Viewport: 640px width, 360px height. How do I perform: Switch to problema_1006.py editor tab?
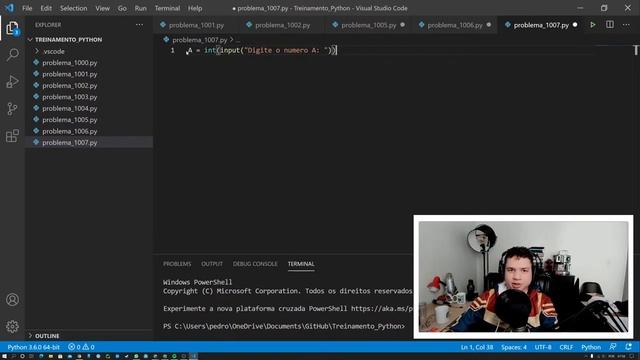(455, 25)
